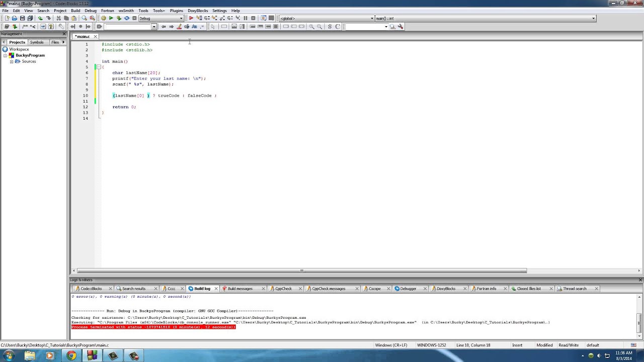
Task: Click the New file toolbar icon
Action: click(x=7, y=18)
